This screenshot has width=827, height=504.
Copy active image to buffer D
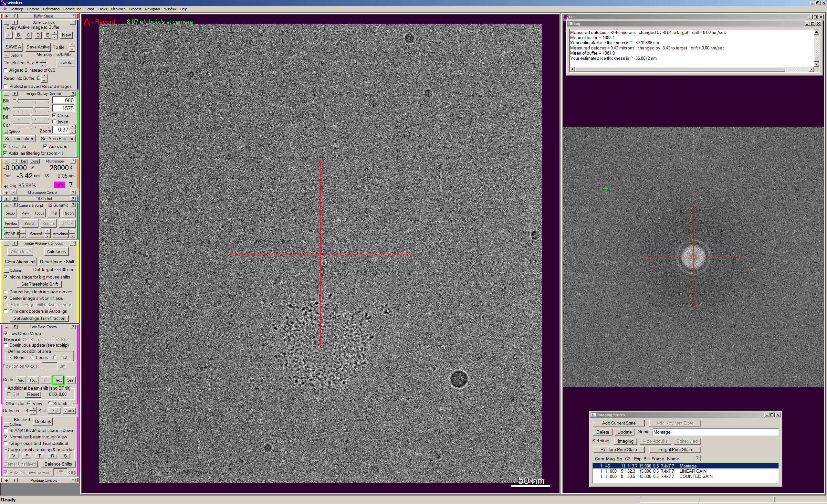tap(38, 35)
